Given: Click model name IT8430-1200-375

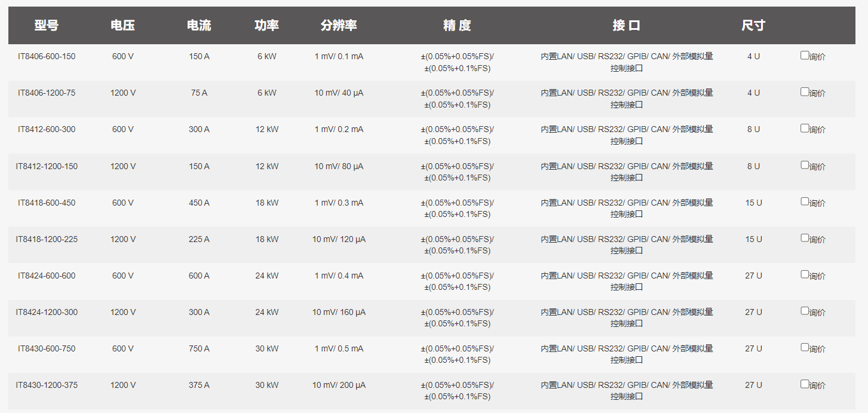Looking at the screenshot, I should click(47, 385).
